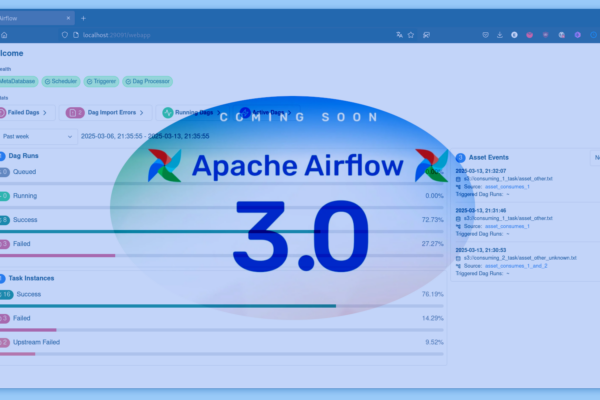Viewport: 600px width, 400px height.
Task: Click the Running Dag Runs row label
Action: (25, 196)
